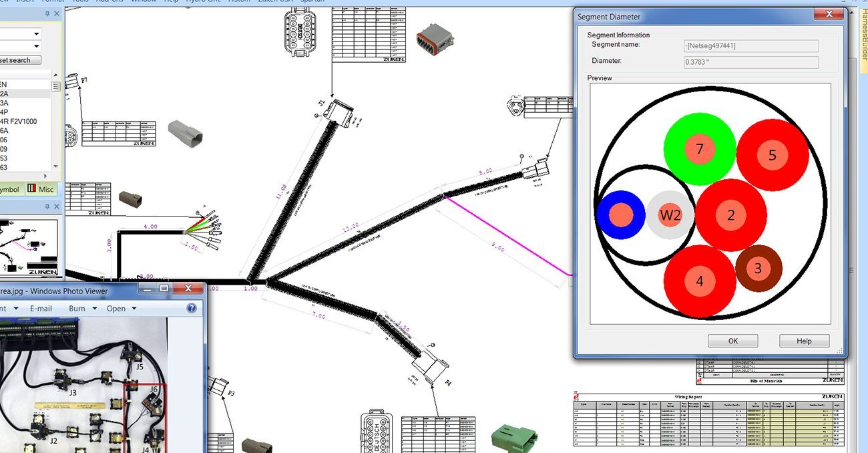Click wire 7 in the segment preview
The width and height of the screenshot is (868, 453).
[x=699, y=148]
